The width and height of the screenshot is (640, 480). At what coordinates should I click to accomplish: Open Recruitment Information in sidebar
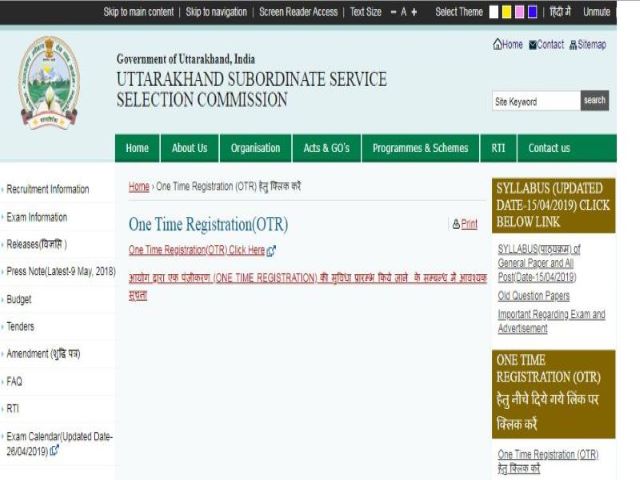point(48,189)
